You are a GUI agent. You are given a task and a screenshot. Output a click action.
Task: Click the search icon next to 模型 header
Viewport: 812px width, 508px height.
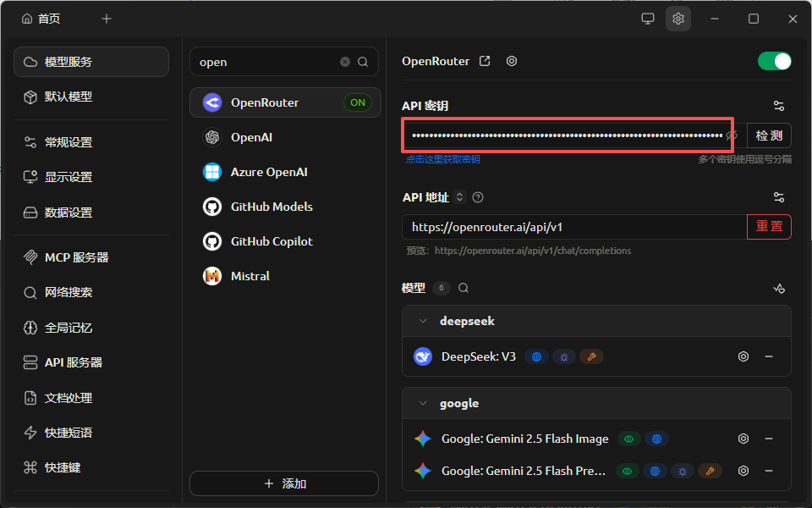(463, 288)
